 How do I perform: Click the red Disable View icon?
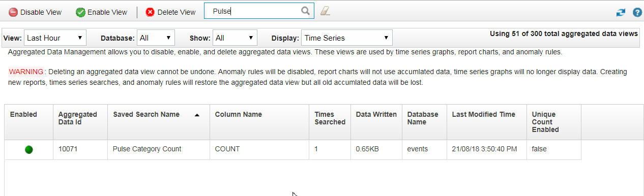(x=13, y=12)
